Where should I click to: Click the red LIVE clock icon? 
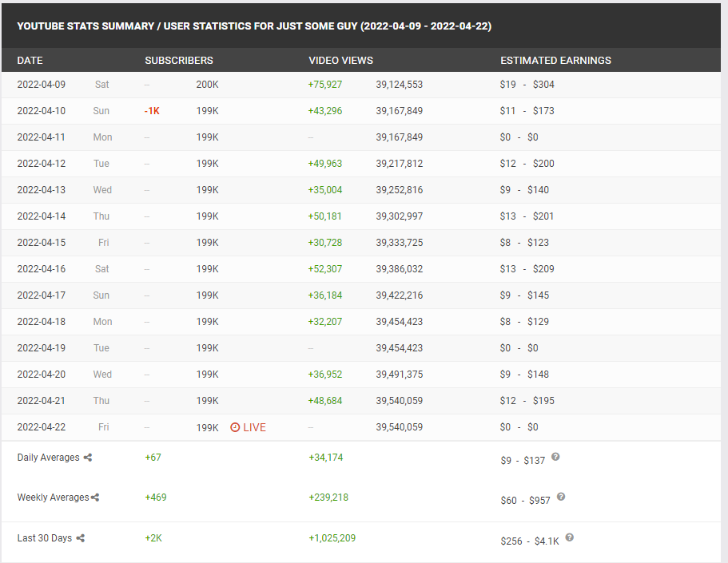coord(235,427)
